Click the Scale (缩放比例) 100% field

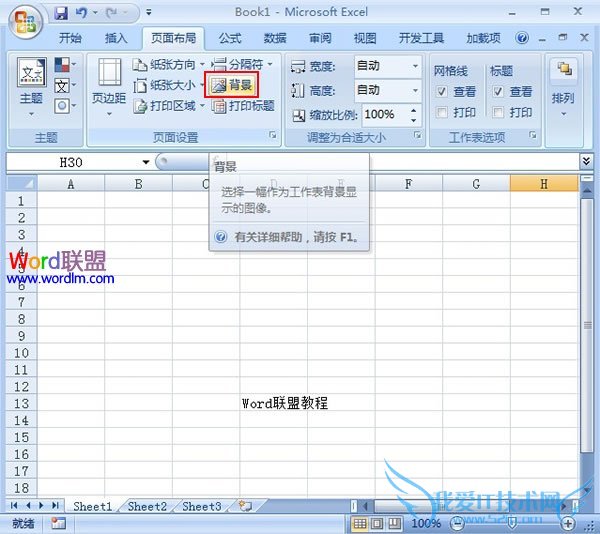(384, 114)
